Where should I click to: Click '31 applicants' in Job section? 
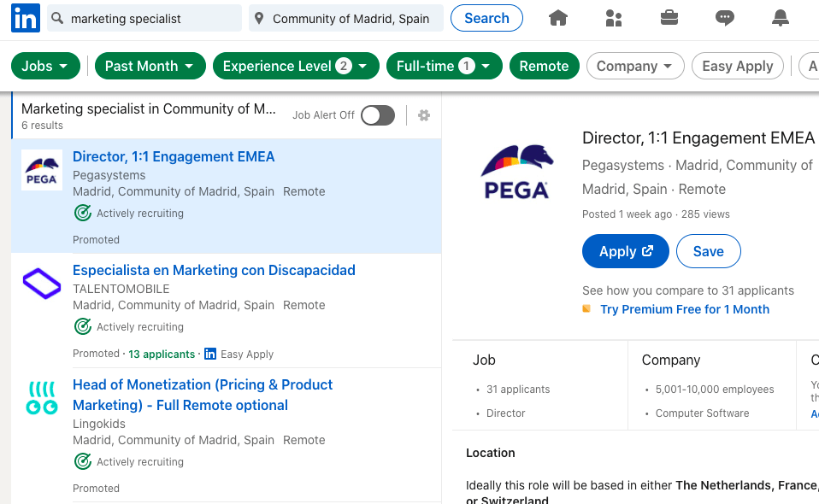coord(518,390)
